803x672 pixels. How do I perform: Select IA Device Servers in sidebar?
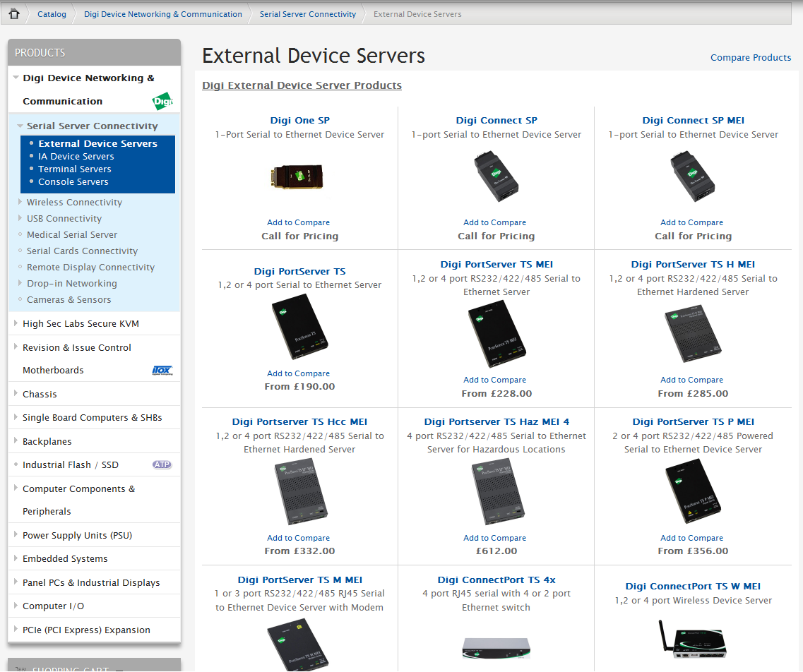[76, 157]
